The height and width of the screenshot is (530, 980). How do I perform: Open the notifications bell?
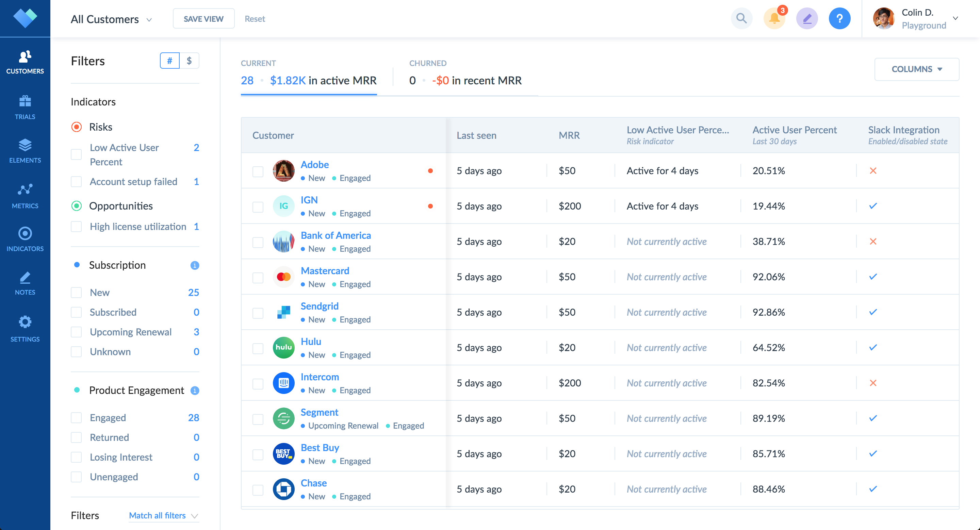(774, 18)
